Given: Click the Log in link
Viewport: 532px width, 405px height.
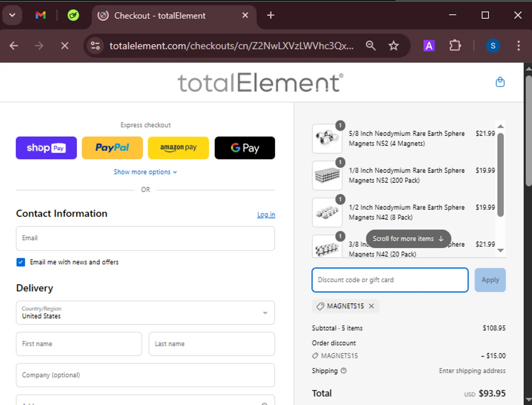Looking at the screenshot, I should click(266, 215).
